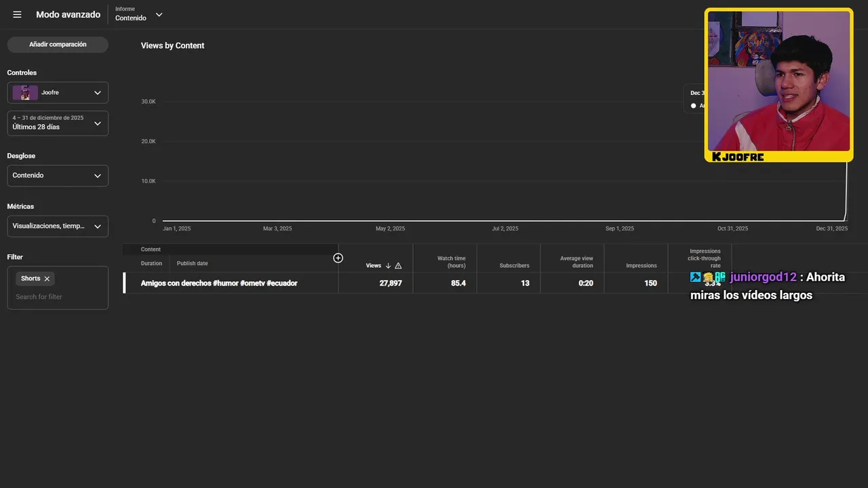Screen dimensions: 868x488
Task: Open the Últimos 28 días date range
Action: point(97,123)
